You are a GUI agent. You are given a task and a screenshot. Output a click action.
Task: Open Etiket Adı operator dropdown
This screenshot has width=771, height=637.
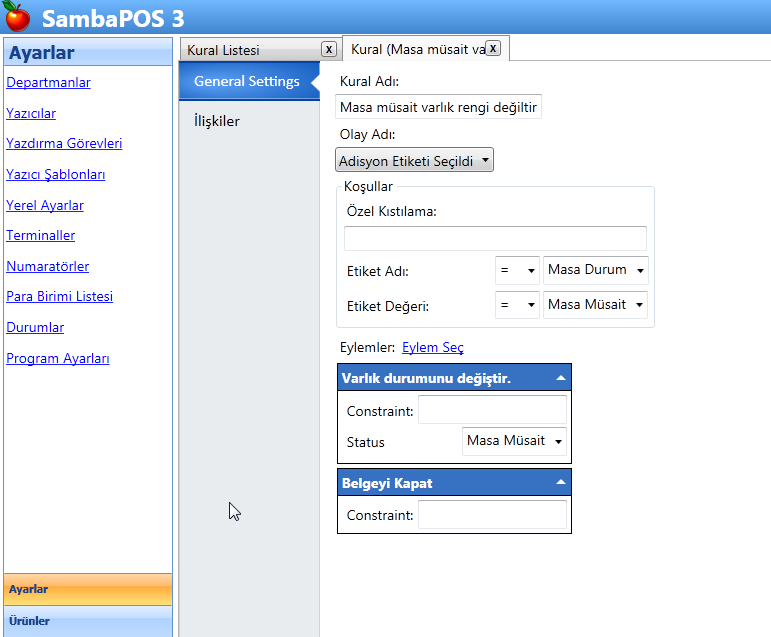(x=517, y=270)
